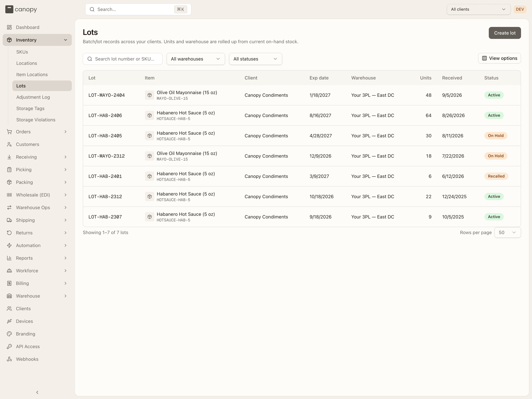
Task: Open the All statuses filter dropdown
Action: point(255,59)
